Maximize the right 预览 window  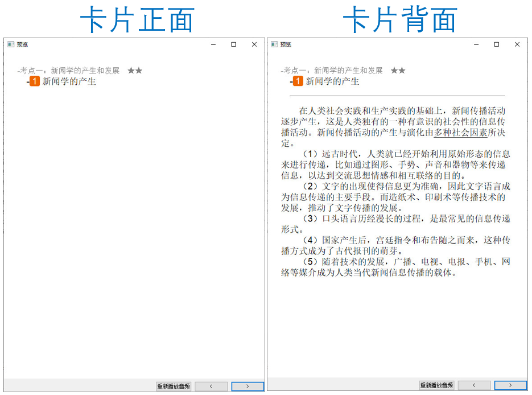point(497,44)
